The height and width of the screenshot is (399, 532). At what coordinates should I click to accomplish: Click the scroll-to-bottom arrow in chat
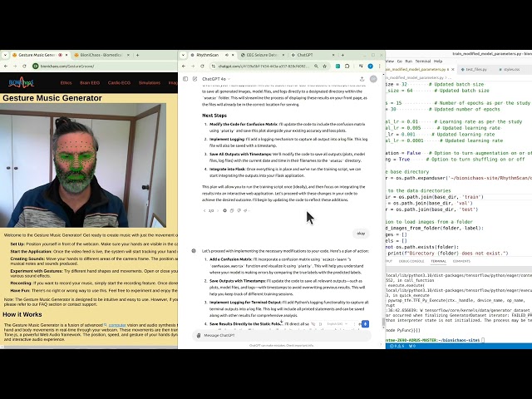[x=281, y=321]
